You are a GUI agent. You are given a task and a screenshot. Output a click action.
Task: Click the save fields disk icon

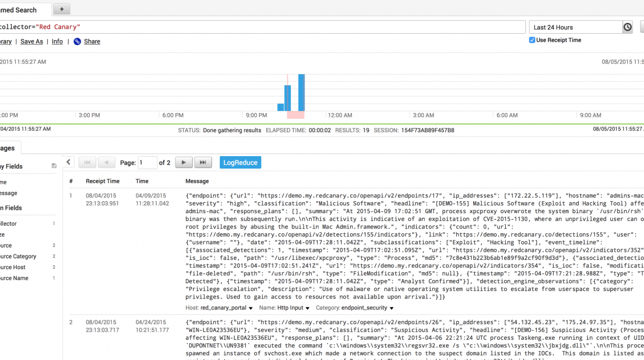click(x=54, y=166)
